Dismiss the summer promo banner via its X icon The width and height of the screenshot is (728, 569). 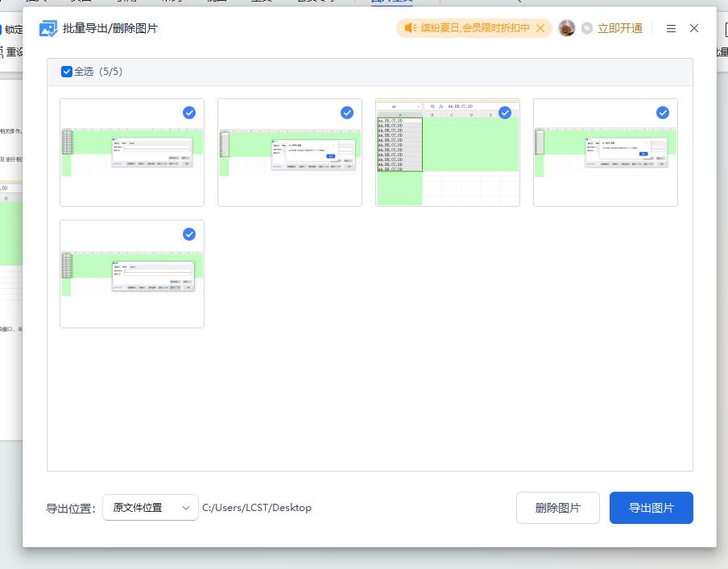541,27
